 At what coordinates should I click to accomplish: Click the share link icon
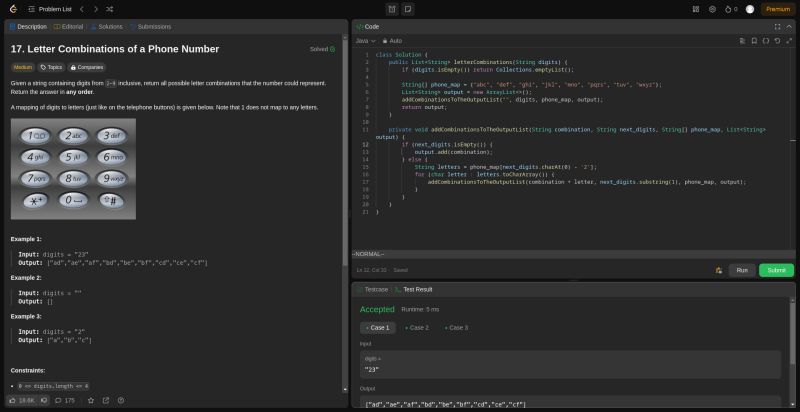106,400
